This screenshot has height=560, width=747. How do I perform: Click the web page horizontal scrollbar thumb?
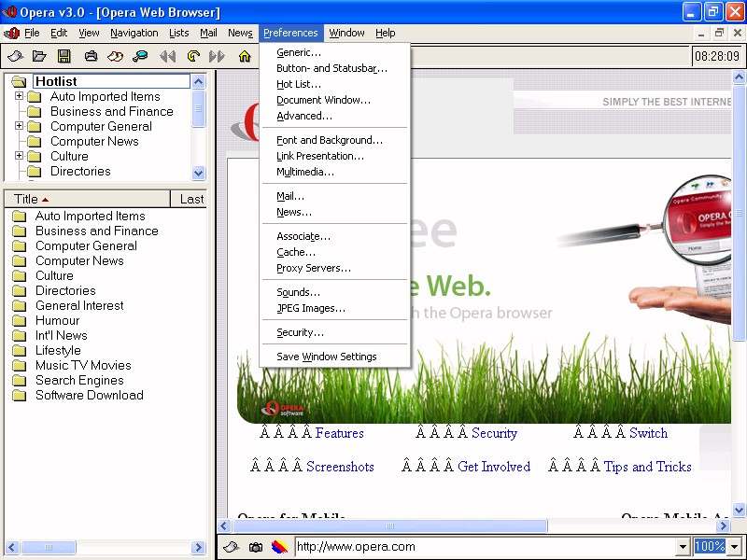tap(389, 525)
